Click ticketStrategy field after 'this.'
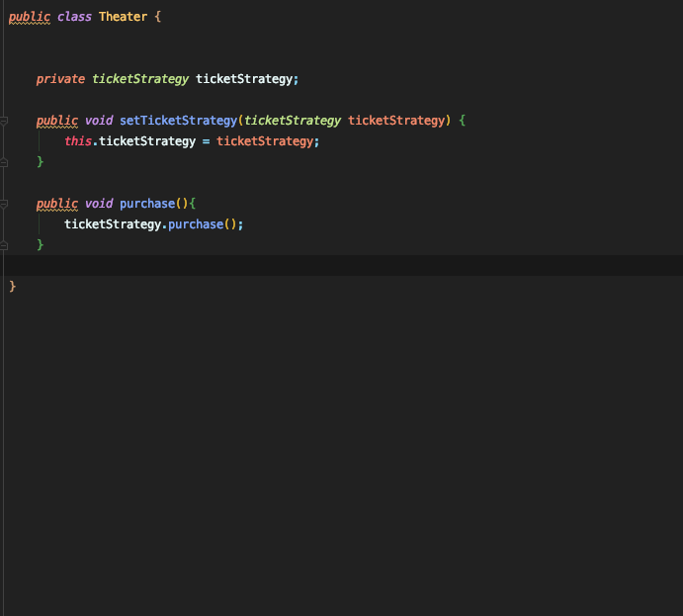The image size is (683, 616). (x=147, y=141)
